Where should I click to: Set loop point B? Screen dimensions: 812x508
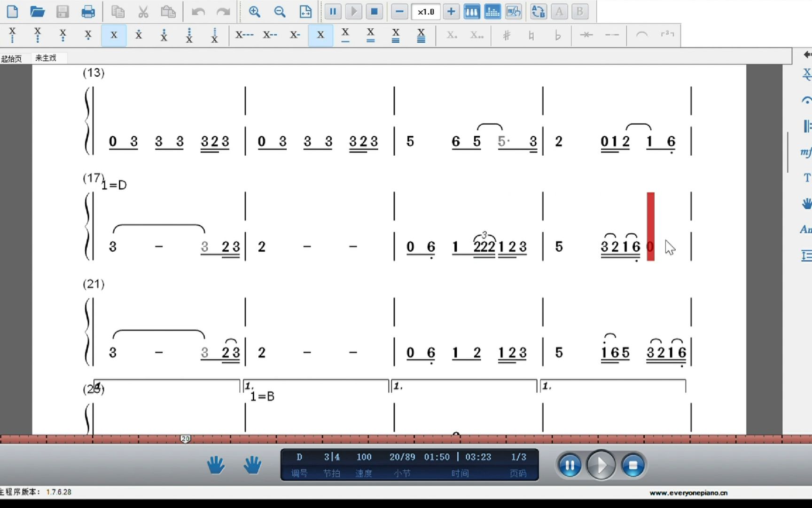[579, 12]
